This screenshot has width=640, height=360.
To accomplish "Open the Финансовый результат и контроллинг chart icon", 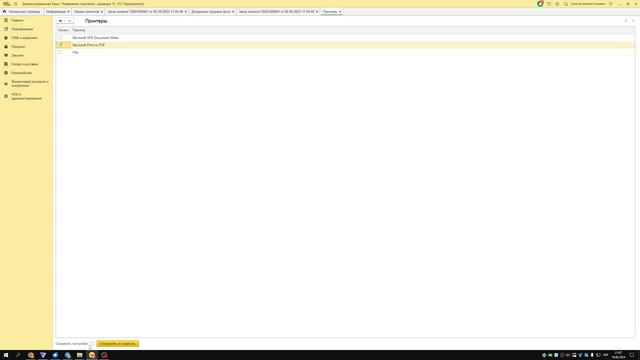I will pyautogui.click(x=6, y=84).
